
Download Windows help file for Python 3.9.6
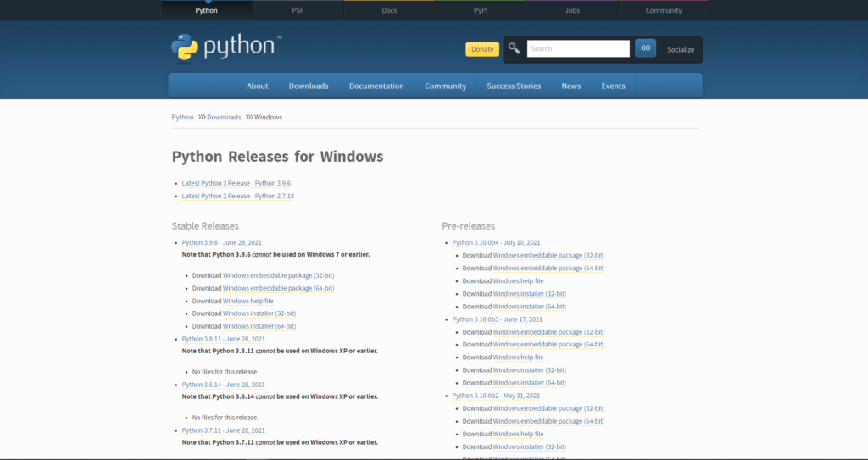pos(248,301)
